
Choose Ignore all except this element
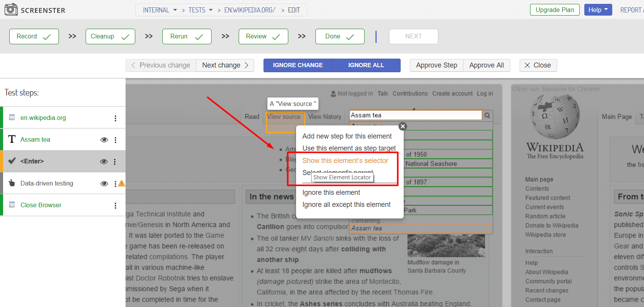click(346, 205)
